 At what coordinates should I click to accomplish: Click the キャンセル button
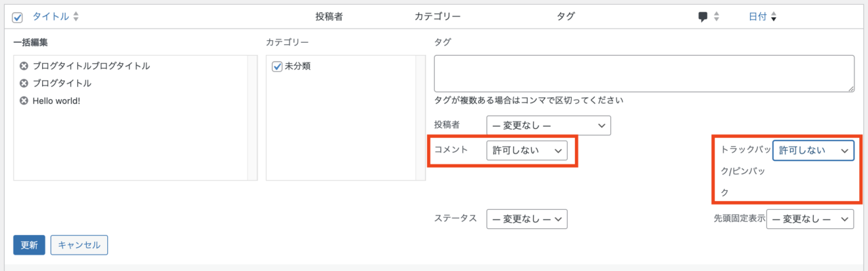click(79, 245)
